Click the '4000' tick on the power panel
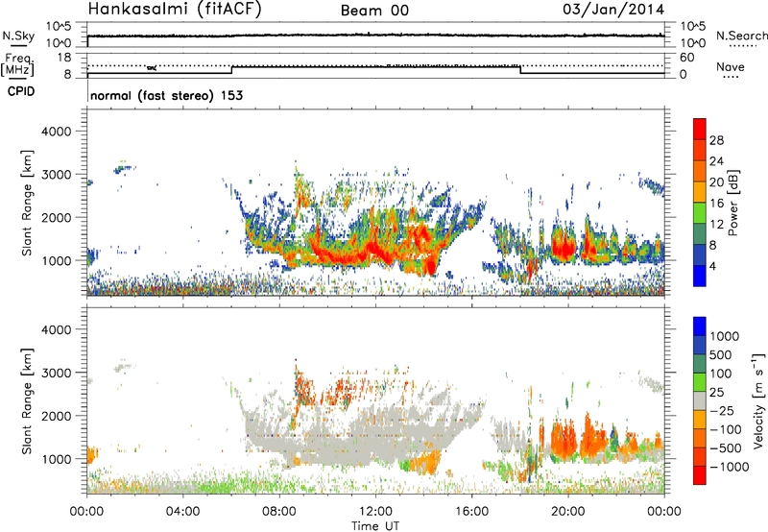The height and width of the screenshot is (532, 768). click(57, 132)
